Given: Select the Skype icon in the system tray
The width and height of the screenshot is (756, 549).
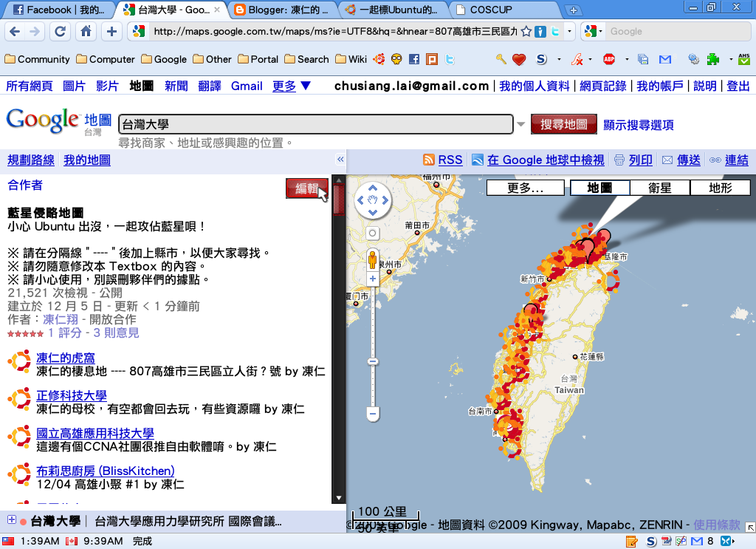Looking at the screenshot, I should 650,542.
